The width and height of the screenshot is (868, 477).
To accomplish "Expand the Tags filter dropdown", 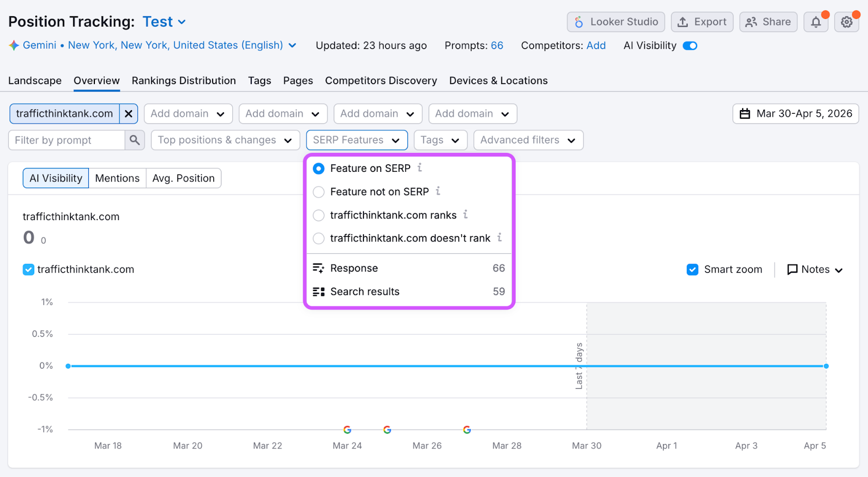I will [x=440, y=140].
